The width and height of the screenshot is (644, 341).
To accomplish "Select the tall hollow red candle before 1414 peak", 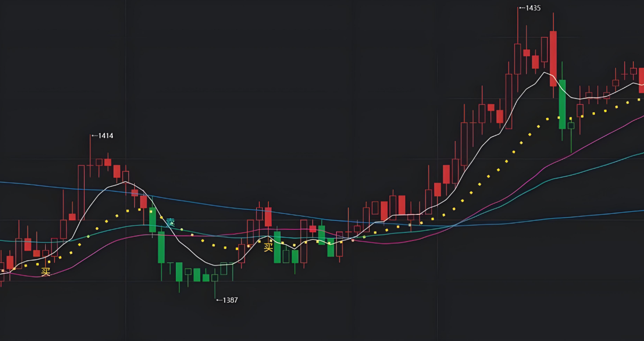I will [81, 192].
